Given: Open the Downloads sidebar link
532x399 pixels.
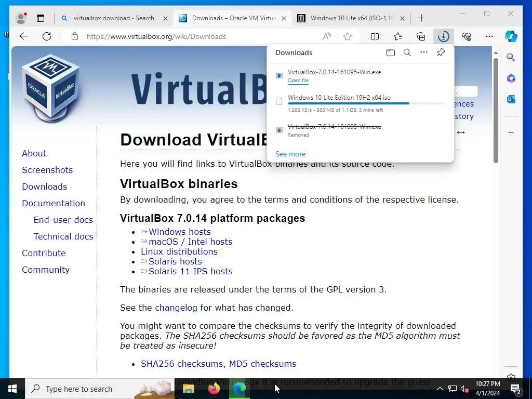Looking at the screenshot, I should [x=45, y=187].
